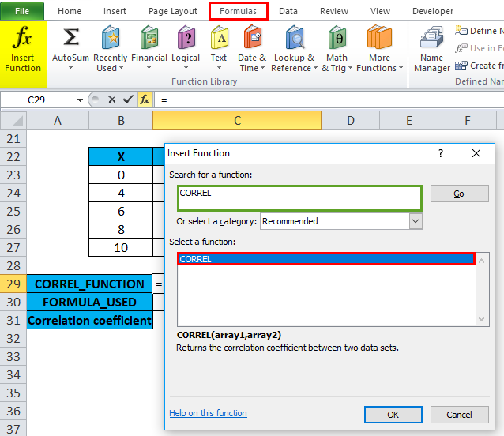Select row 22 header
This screenshot has width=504, height=436.
(x=13, y=157)
